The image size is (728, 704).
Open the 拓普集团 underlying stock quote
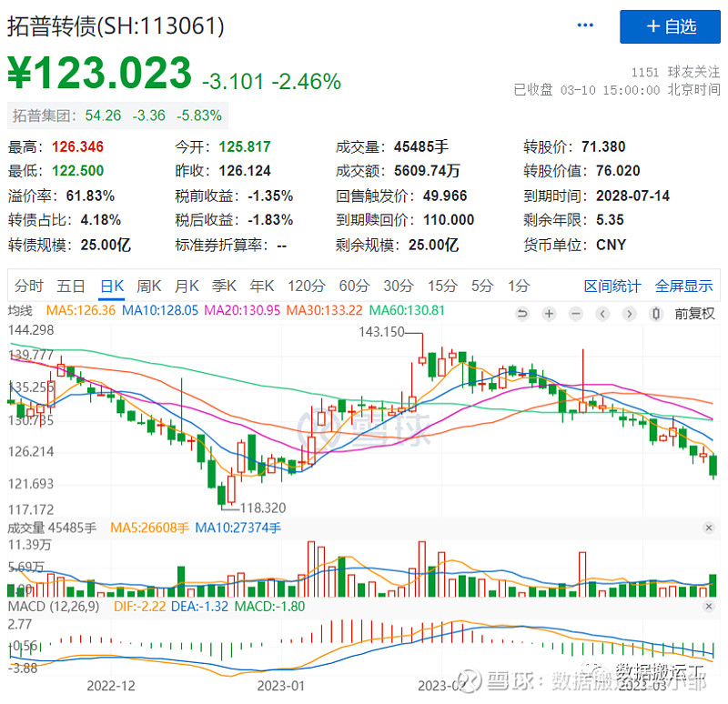click(x=117, y=116)
